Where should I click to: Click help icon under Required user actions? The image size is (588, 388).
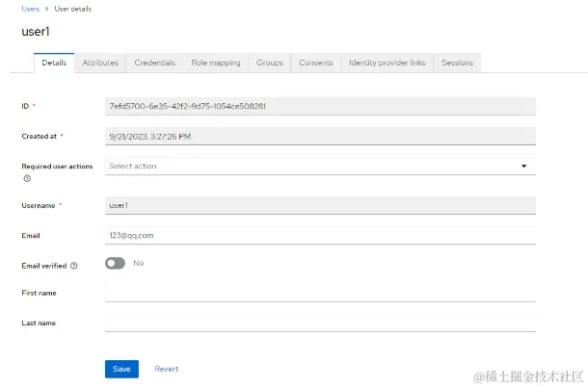[x=27, y=178]
